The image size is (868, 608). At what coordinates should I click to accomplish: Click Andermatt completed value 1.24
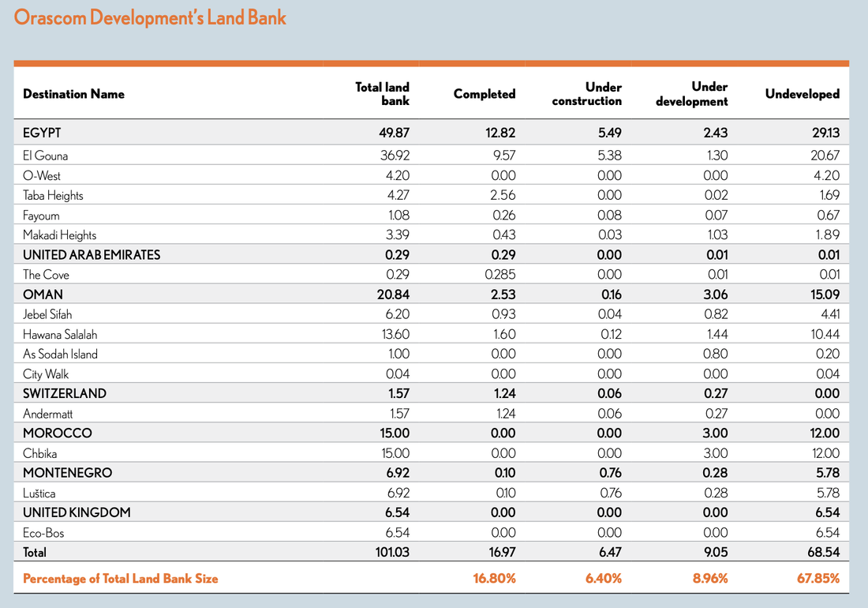tap(505, 414)
